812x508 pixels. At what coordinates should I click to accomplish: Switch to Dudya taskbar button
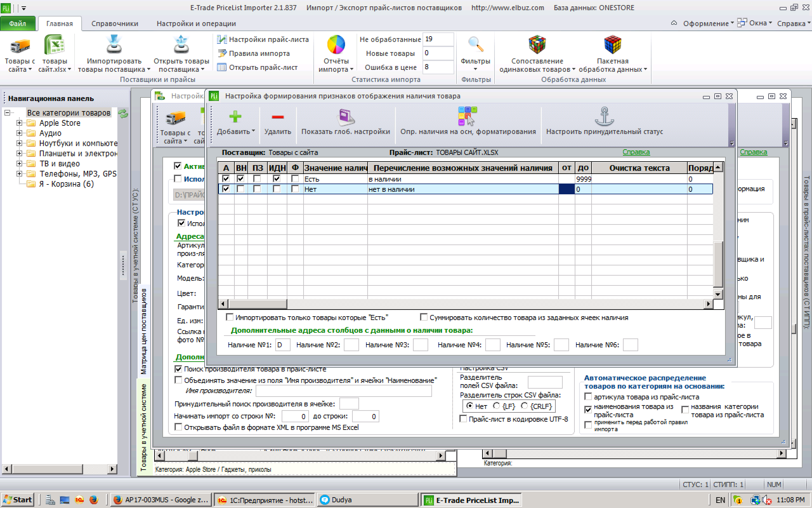[368, 500]
